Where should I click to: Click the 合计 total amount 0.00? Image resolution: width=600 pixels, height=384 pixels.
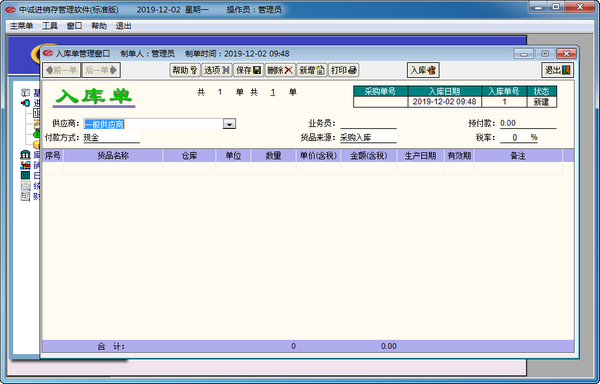(389, 346)
